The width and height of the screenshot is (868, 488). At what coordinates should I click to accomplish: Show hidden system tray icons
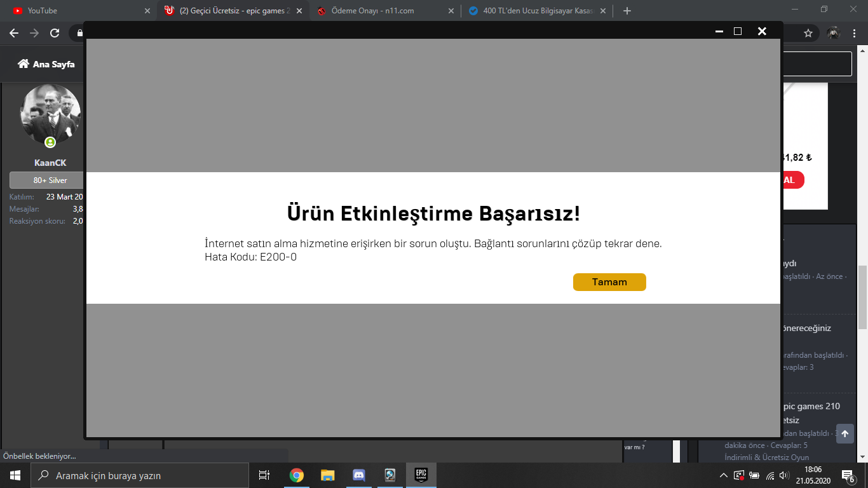(x=724, y=475)
